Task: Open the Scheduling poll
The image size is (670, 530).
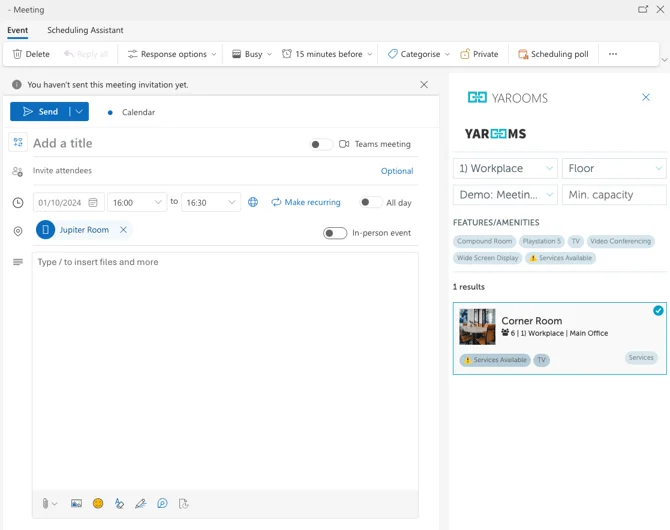Action: [553, 54]
